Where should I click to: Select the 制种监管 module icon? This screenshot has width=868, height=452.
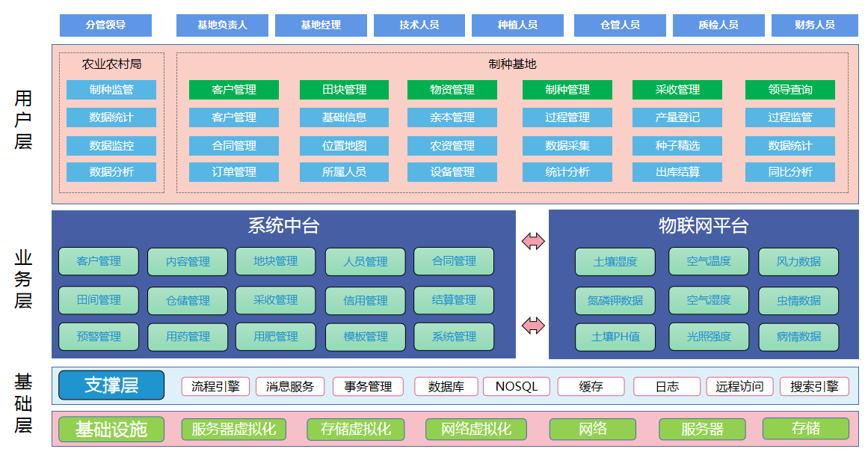pos(111,90)
